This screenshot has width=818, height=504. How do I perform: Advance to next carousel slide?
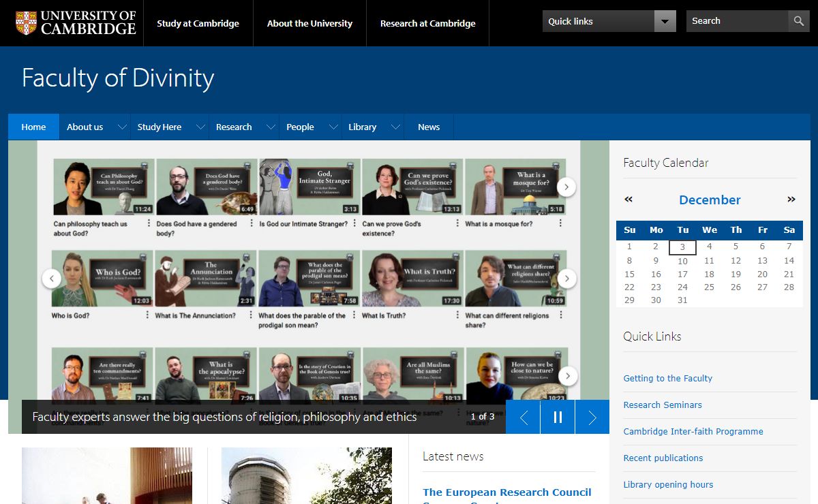click(x=592, y=417)
